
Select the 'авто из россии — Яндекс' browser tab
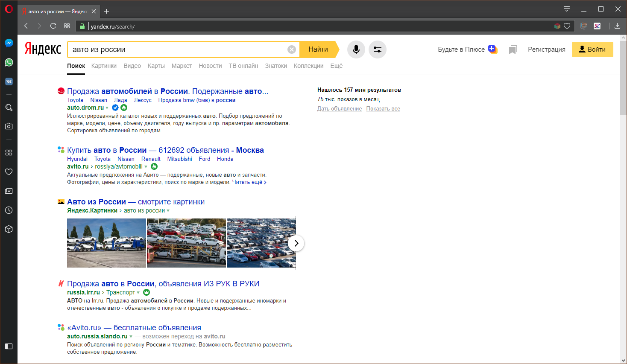(x=59, y=12)
